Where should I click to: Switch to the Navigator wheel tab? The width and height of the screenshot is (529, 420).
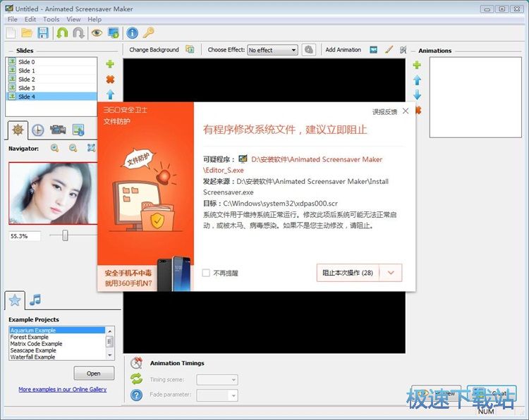pos(18,130)
